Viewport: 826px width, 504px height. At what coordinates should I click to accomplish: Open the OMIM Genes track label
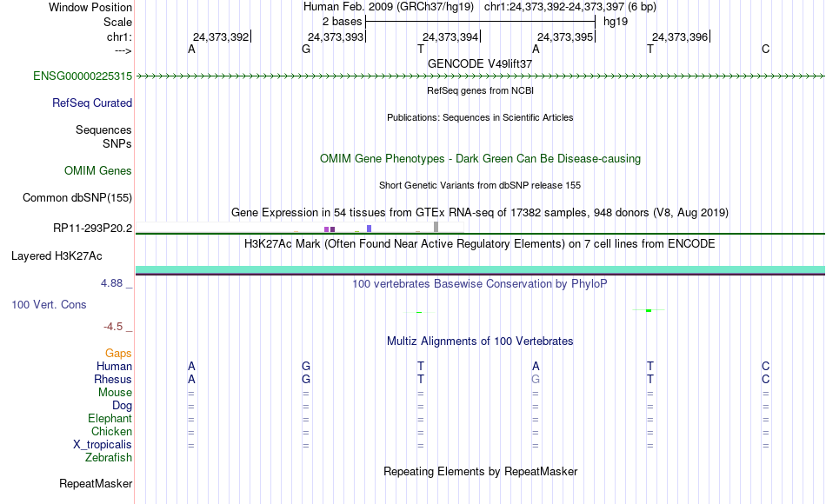click(98, 170)
